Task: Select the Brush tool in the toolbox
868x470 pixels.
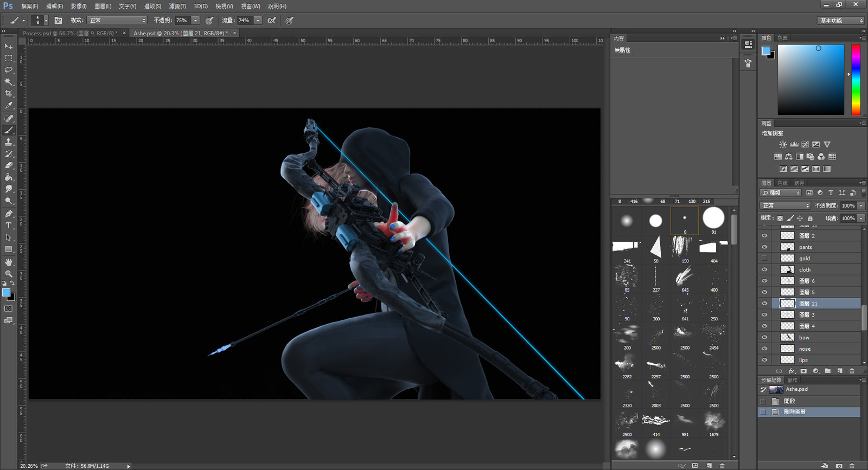Action: pos(9,130)
